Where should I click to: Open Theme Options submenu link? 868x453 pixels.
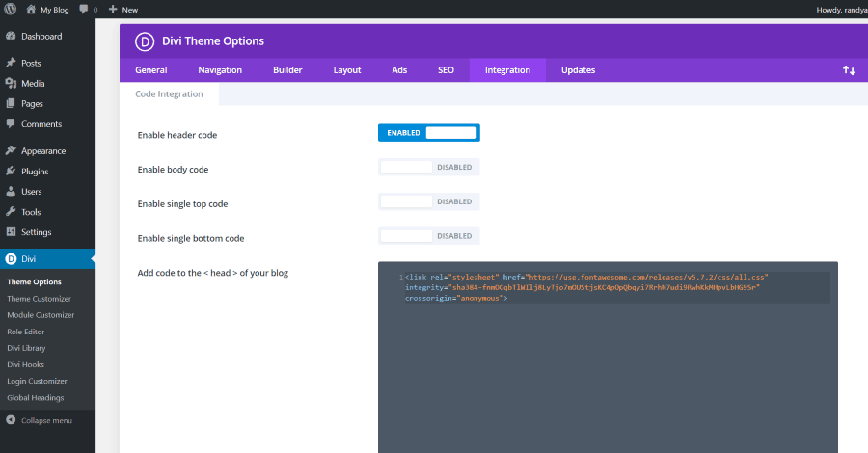point(34,282)
